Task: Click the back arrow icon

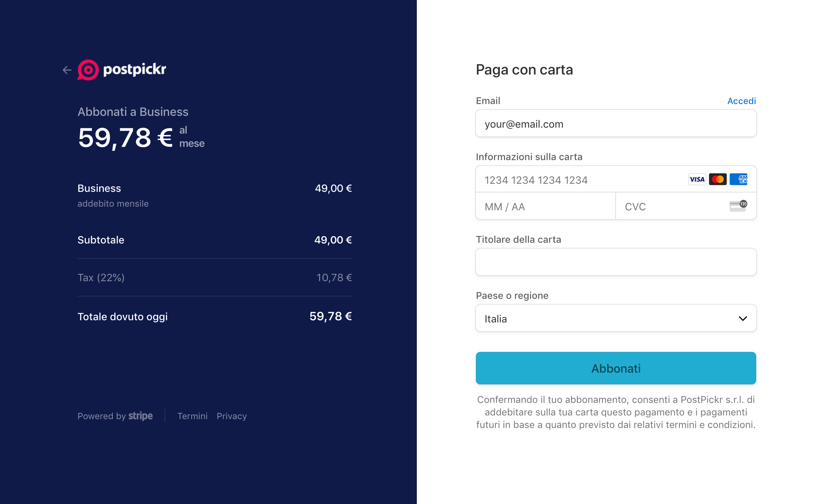Action: tap(67, 70)
